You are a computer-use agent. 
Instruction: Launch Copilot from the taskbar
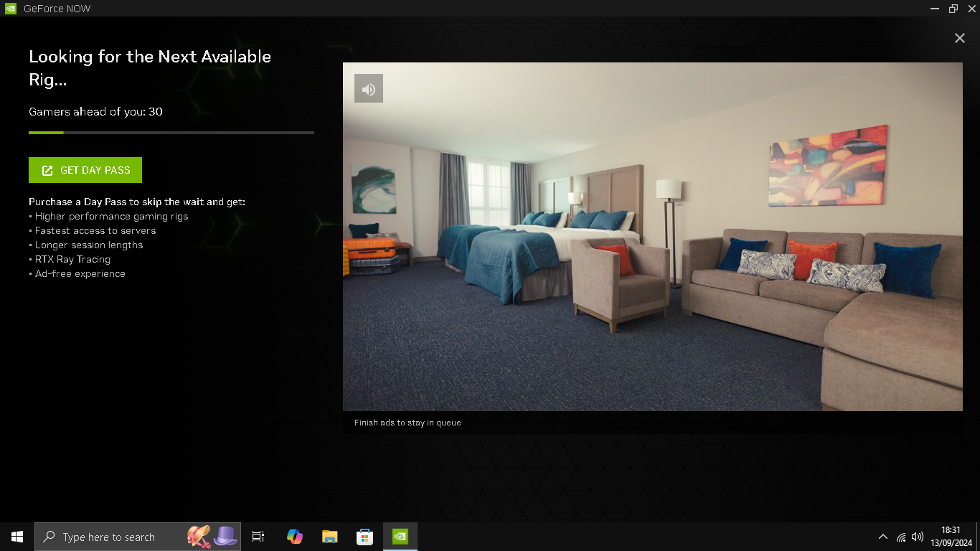click(x=294, y=537)
